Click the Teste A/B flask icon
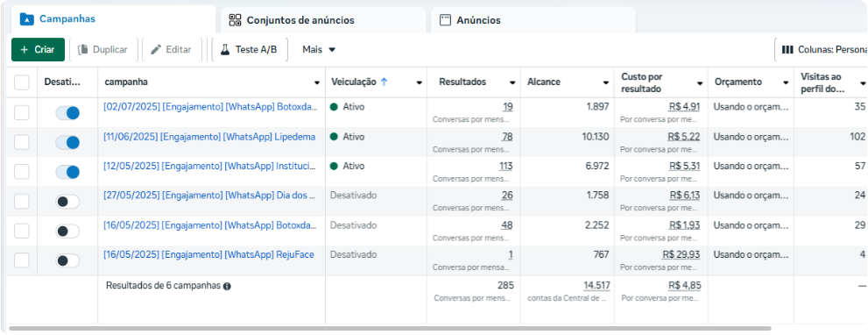 (225, 49)
